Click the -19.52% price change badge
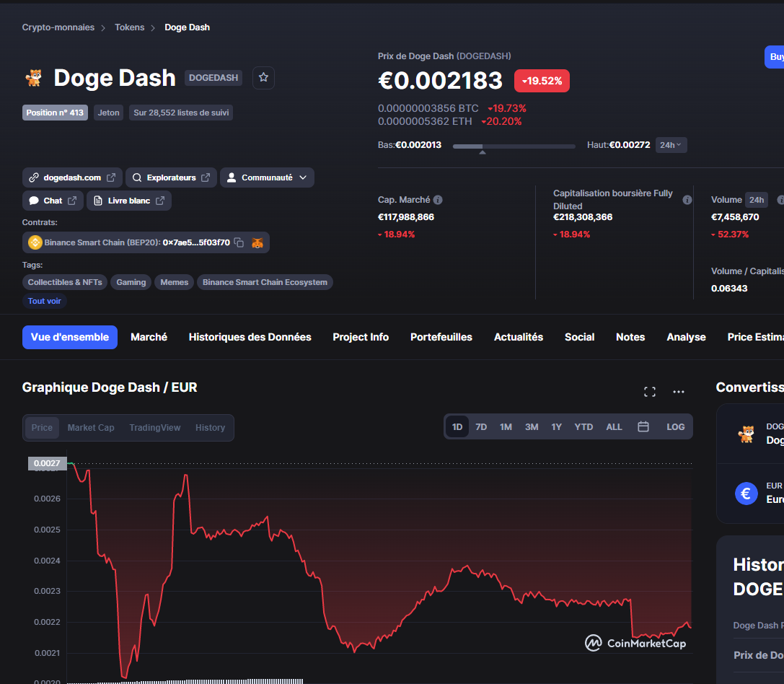This screenshot has height=684, width=784. [542, 81]
